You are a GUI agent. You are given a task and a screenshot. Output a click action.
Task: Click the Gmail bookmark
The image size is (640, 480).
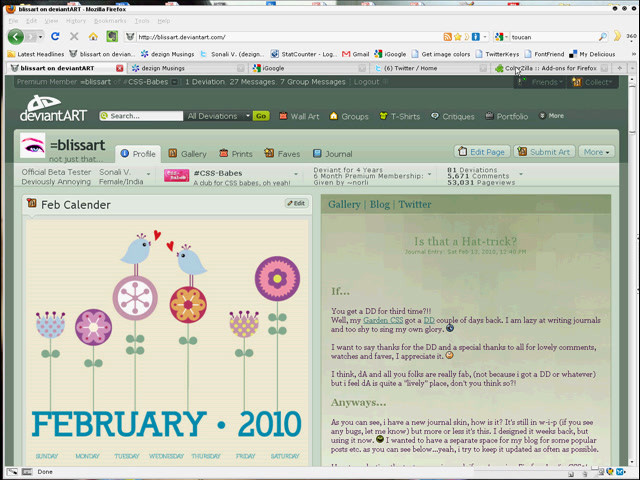pyautogui.click(x=356, y=54)
